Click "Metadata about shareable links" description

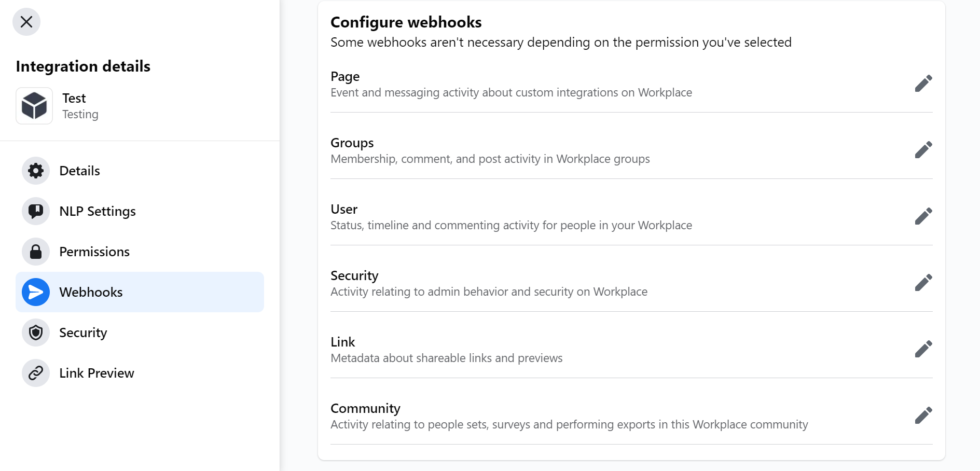[x=447, y=358]
